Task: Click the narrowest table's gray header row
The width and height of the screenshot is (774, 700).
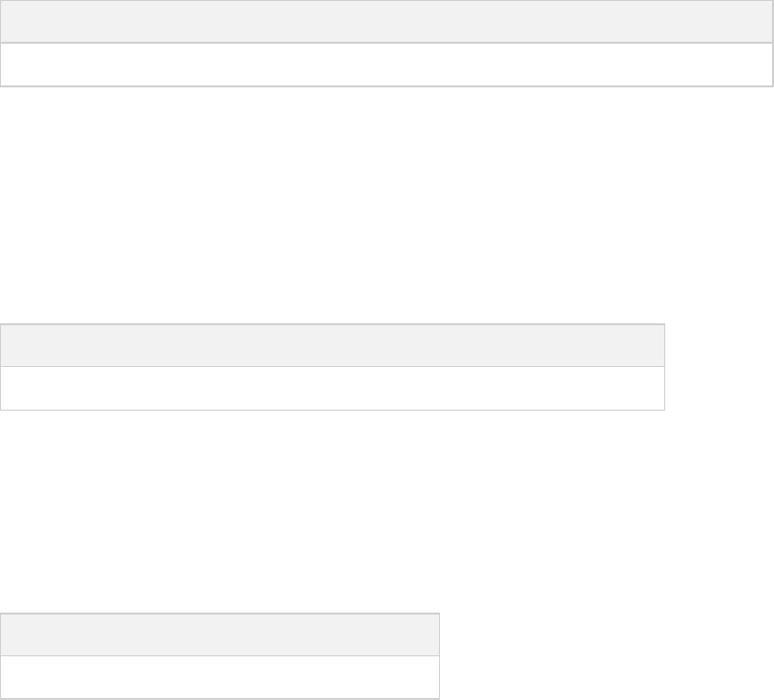Action: tap(219, 635)
